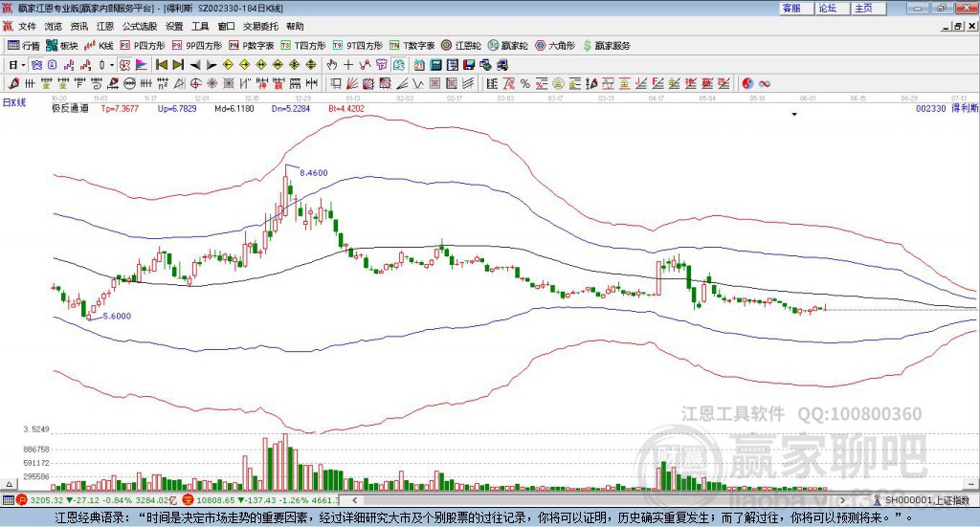The height and width of the screenshot is (527, 980).
Task: Open the 帮助 menu
Action: pos(295,26)
